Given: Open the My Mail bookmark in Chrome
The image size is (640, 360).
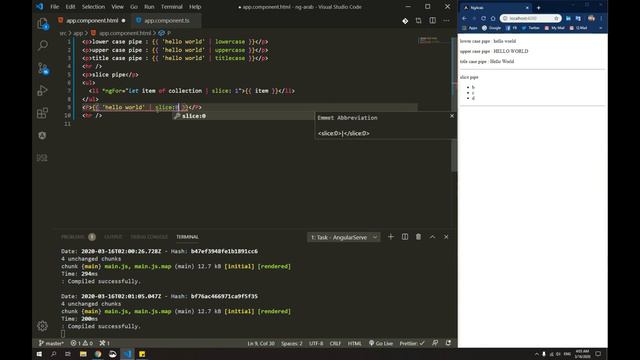Looking at the screenshot, I should (554, 28).
